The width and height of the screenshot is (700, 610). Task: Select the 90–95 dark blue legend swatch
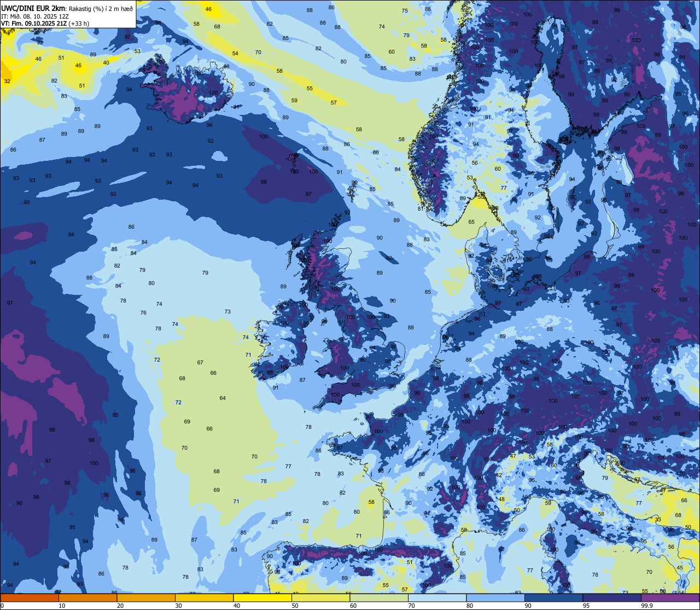[553, 597]
